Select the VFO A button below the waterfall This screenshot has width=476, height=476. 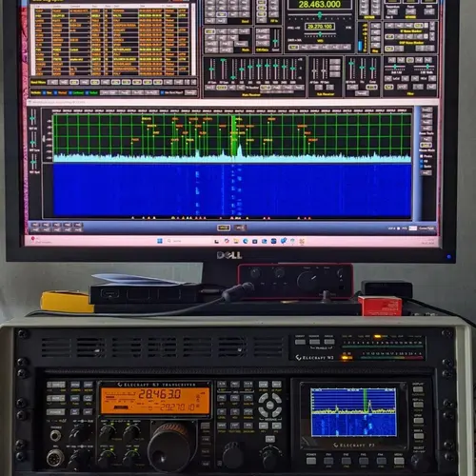(224, 228)
